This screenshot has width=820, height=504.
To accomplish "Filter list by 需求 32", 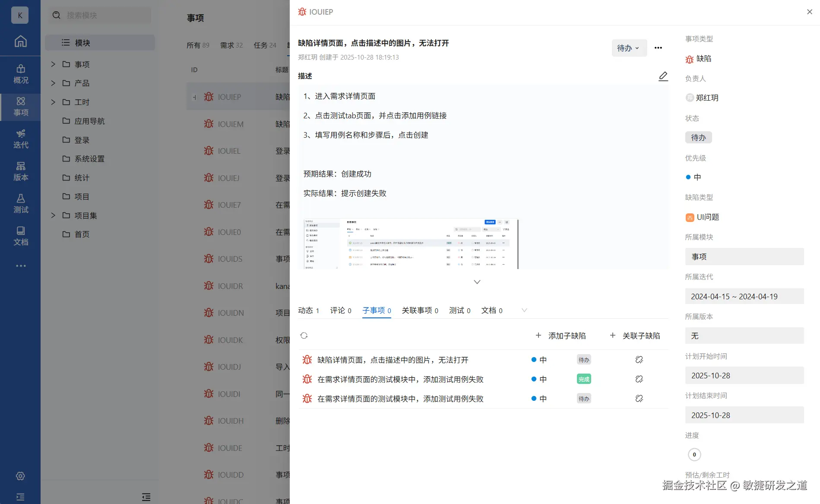I will coord(231,45).
